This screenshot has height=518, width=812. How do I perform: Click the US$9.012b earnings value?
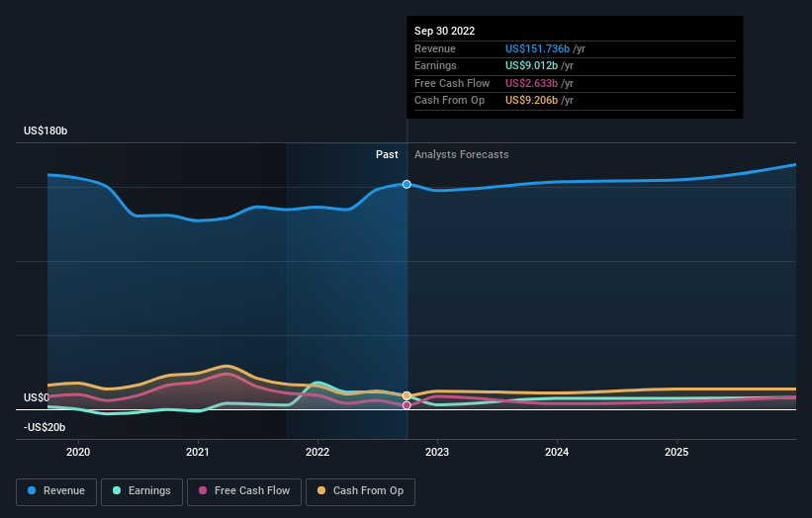(x=531, y=65)
